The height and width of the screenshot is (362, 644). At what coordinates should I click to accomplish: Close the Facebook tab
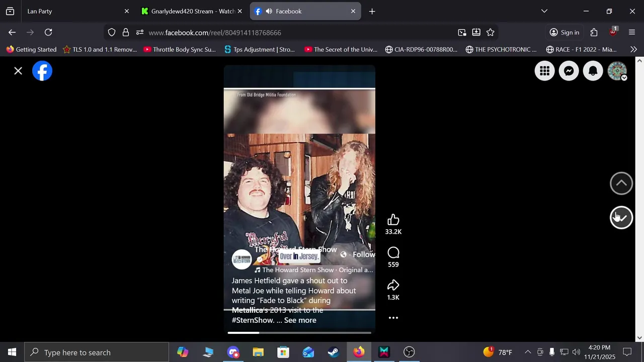353,11
